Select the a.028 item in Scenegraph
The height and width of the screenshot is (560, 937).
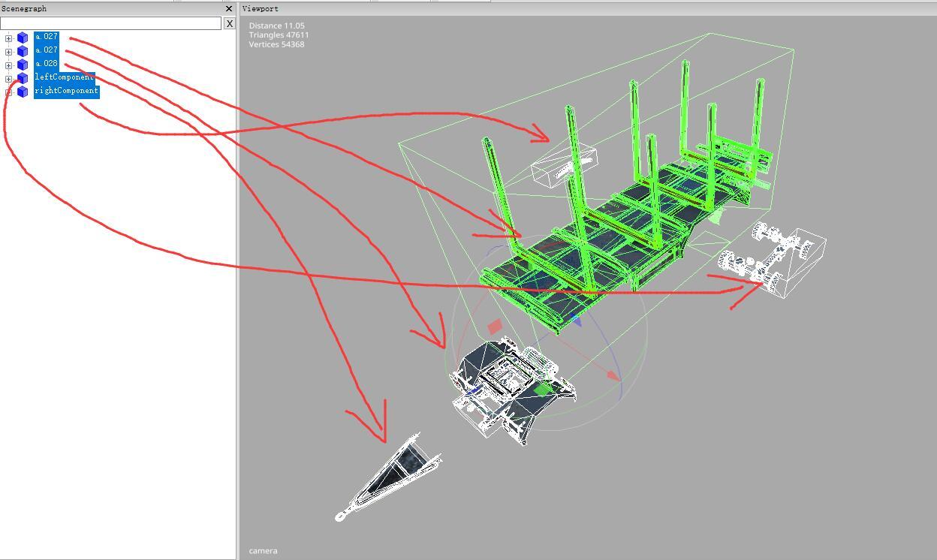[x=46, y=64]
